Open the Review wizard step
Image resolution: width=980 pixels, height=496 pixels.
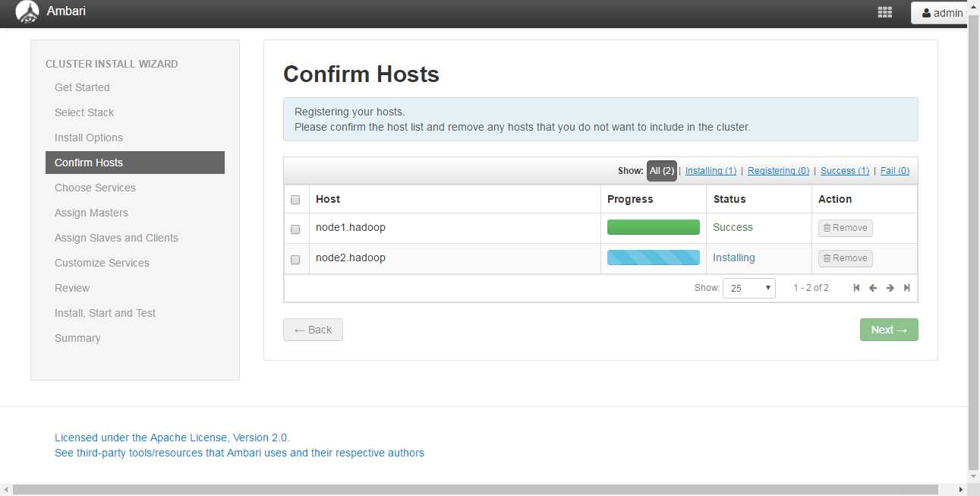coord(72,288)
